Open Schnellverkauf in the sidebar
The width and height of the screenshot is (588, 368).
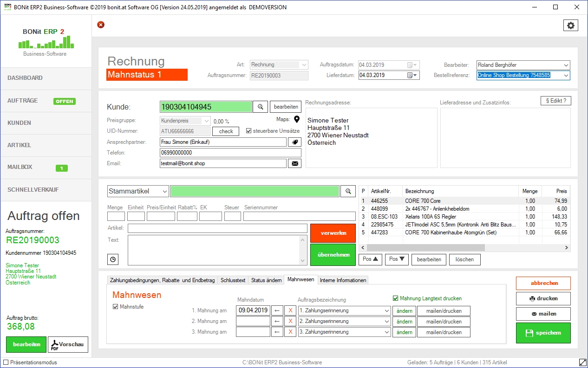(46, 190)
